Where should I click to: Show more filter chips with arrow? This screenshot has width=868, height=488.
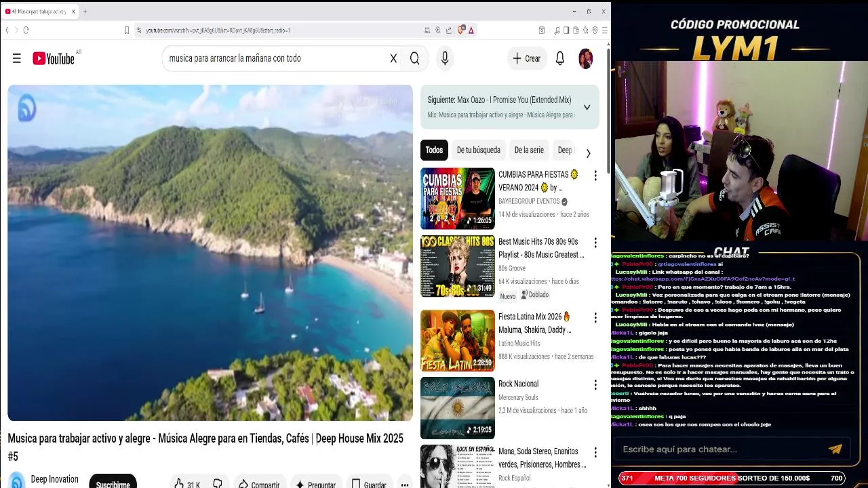(588, 153)
